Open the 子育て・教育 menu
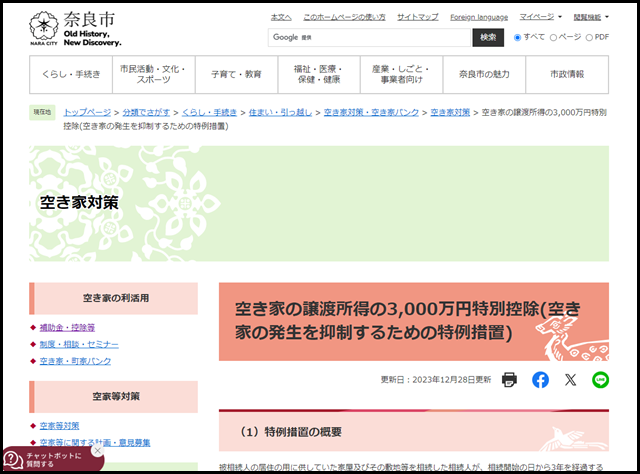 236,74
